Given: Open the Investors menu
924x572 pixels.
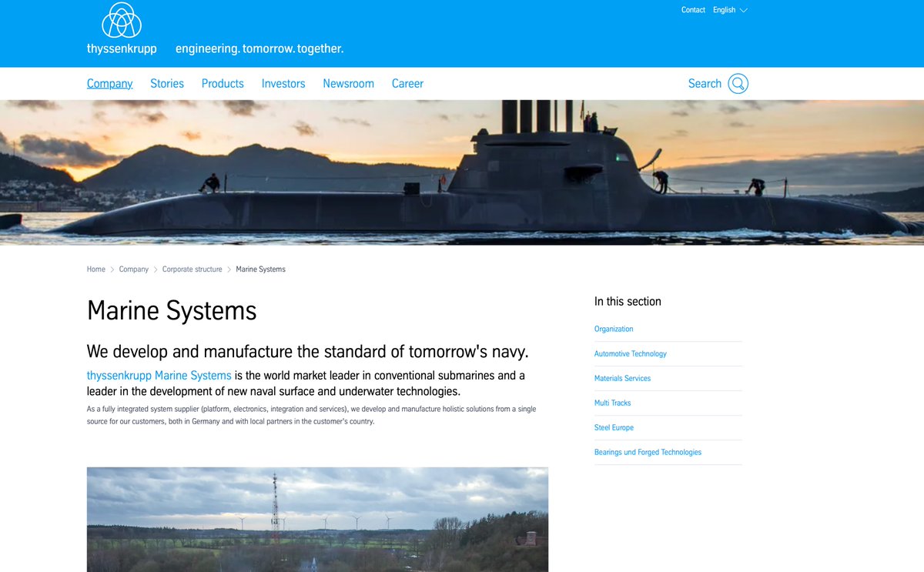Looking at the screenshot, I should pyautogui.click(x=283, y=83).
